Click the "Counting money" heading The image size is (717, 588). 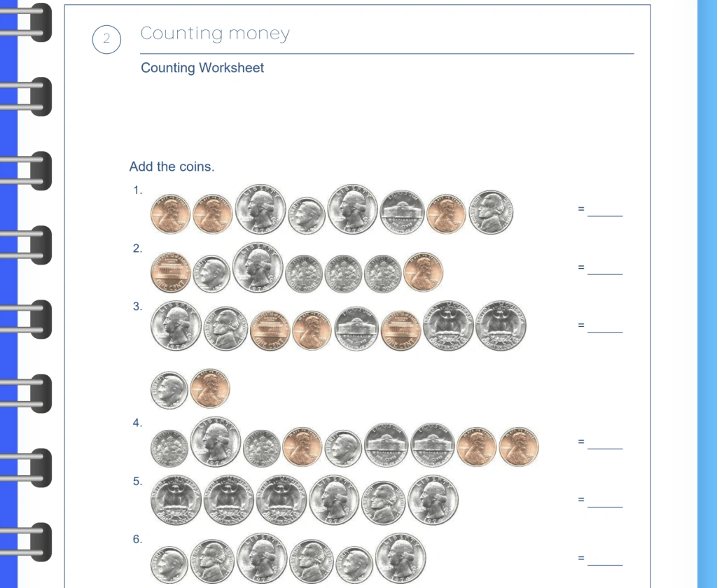tap(215, 34)
